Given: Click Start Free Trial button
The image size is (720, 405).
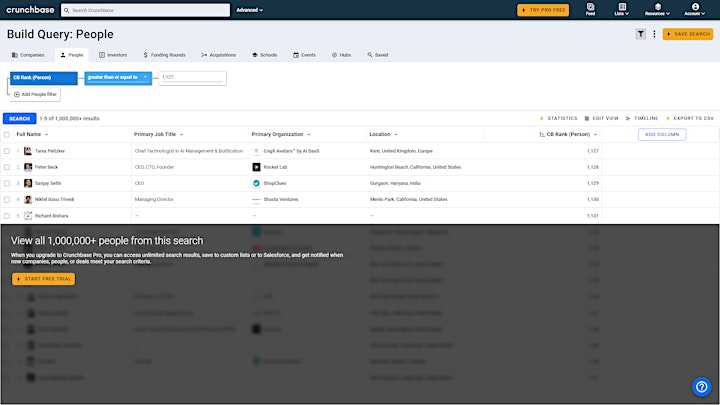Looking at the screenshot, I should [x=44, y=279].
